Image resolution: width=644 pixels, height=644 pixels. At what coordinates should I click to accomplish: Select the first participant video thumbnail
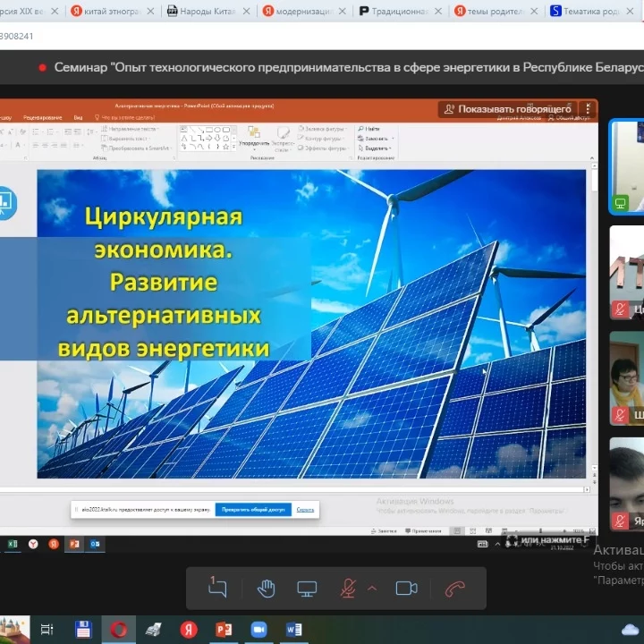(626, 167)
